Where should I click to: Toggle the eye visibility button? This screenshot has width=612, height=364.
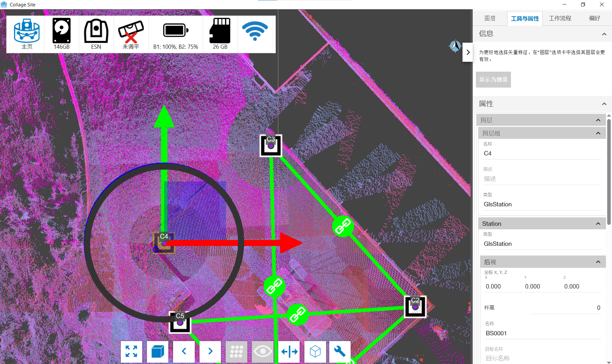coord(263,352)
